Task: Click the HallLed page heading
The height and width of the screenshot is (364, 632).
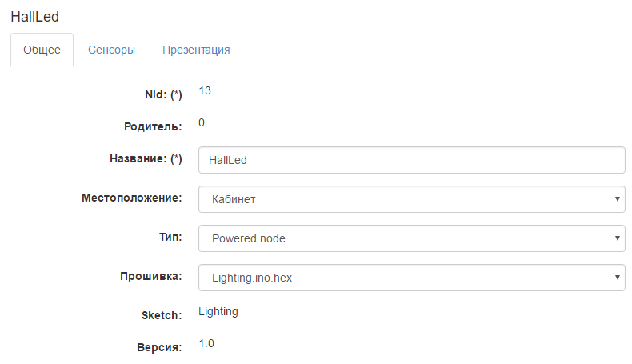Action: 35,16
